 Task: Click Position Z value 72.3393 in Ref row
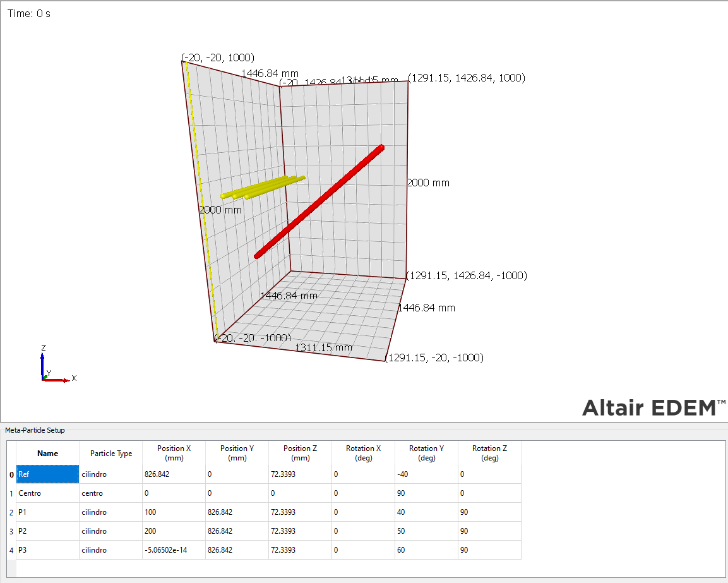[301, 474]
